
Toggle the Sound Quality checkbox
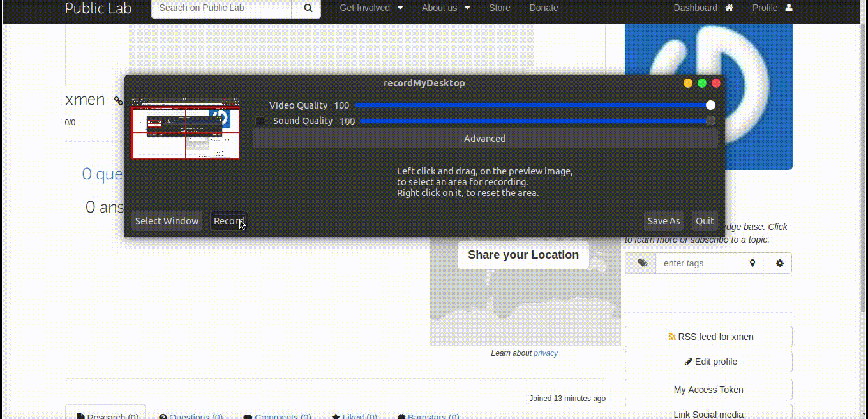pyautogui.click(x=260, y=121)
